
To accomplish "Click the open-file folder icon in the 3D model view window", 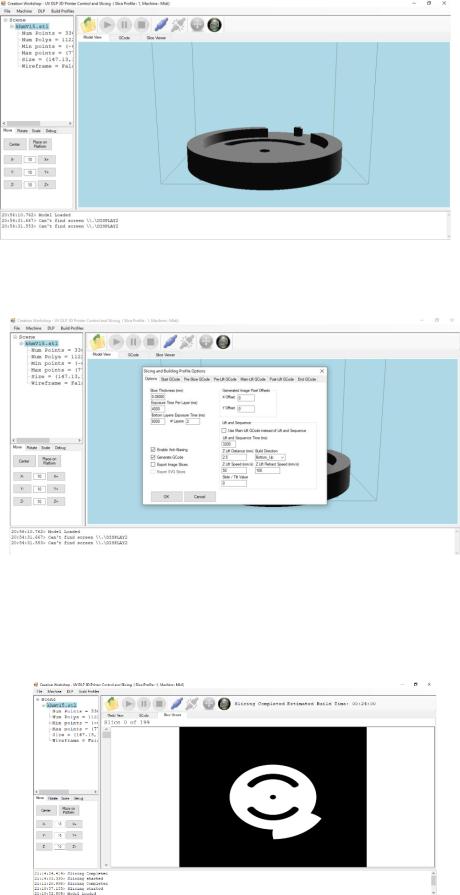I will pyautogui.click(x=88, y=25).
